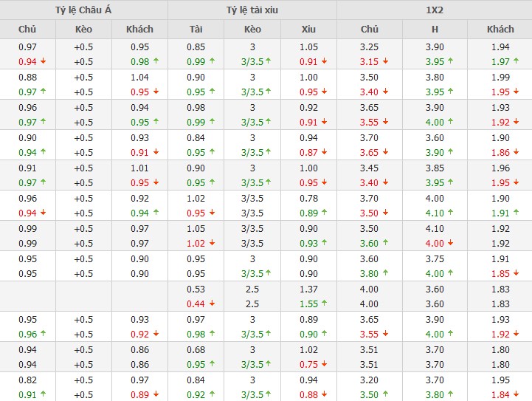Click the red down arrow next to 3.15
Viewport: 532px width, 401px height.
(384, 62)
